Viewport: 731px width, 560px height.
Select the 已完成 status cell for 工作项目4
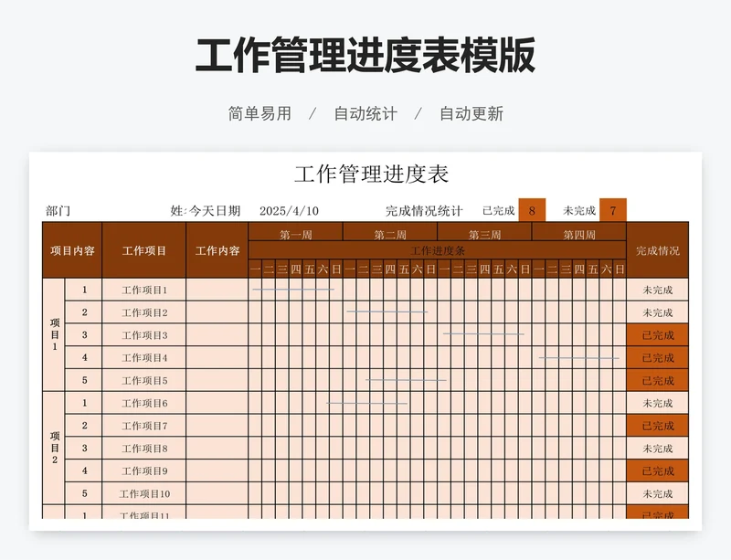[x=658, y=357]
